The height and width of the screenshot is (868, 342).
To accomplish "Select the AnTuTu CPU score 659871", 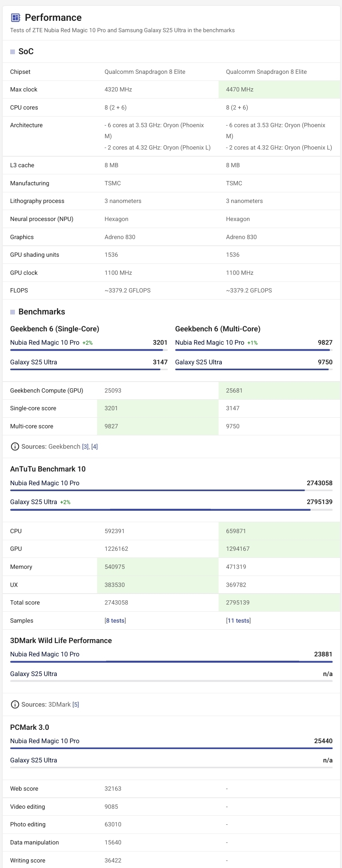I will coord(236,531).
